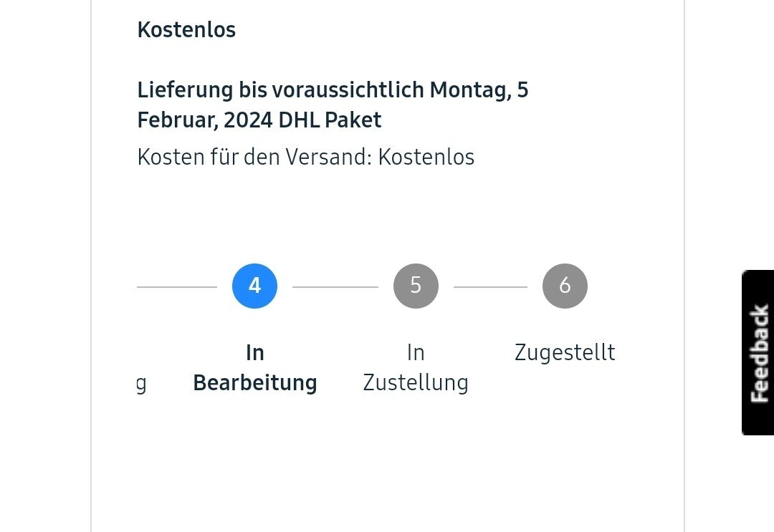The width and height of the screenshot is (774, 532).
Task: Click the bold word "Bearbeitung"
Action: point(255,383)
